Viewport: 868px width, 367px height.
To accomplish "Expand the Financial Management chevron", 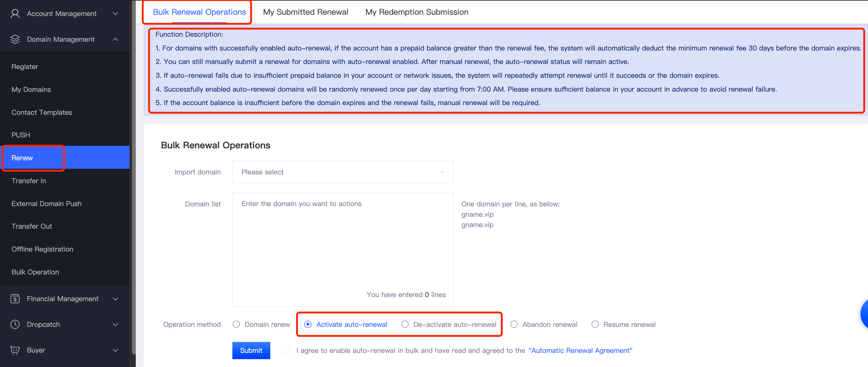I will tap(116, 299).
